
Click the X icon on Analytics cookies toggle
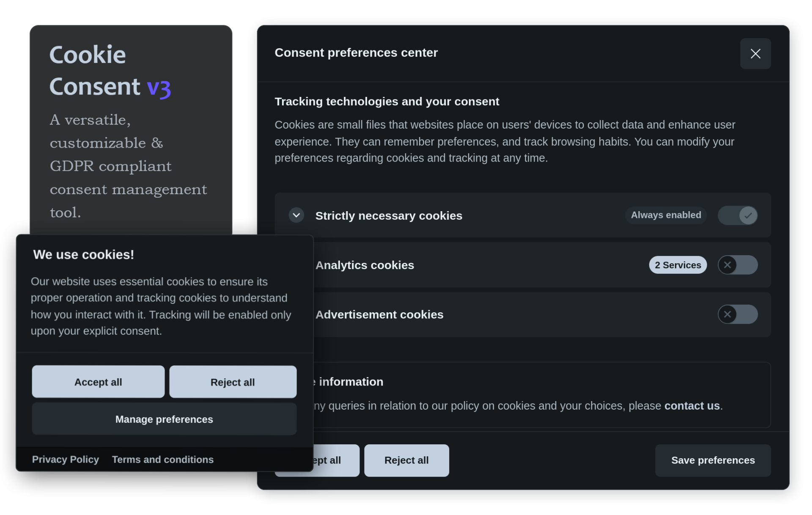[728, 264]
